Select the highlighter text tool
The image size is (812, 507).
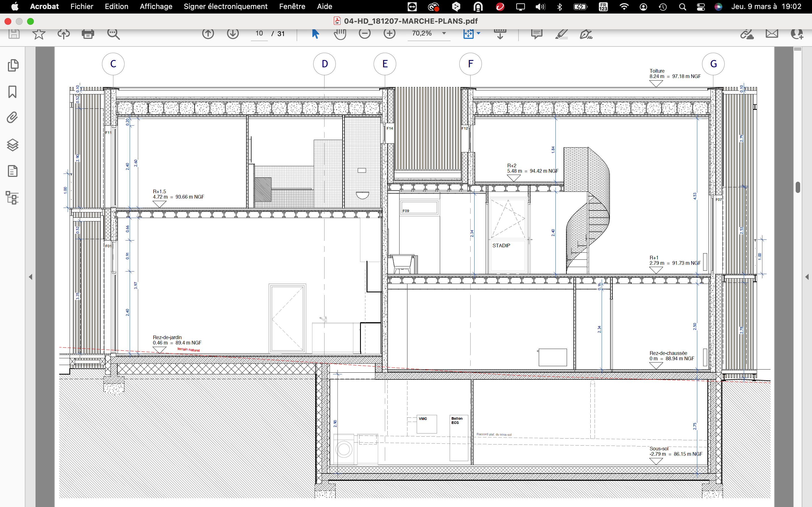[561, 34]
